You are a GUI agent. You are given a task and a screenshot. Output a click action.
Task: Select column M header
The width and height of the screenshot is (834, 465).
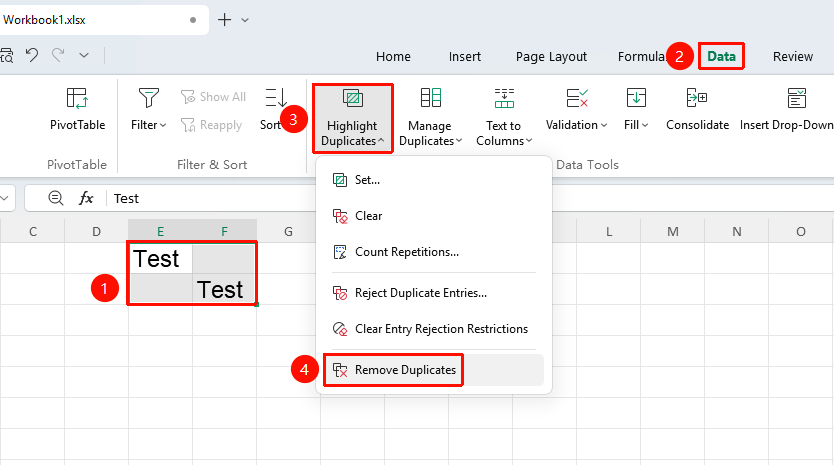673,231
